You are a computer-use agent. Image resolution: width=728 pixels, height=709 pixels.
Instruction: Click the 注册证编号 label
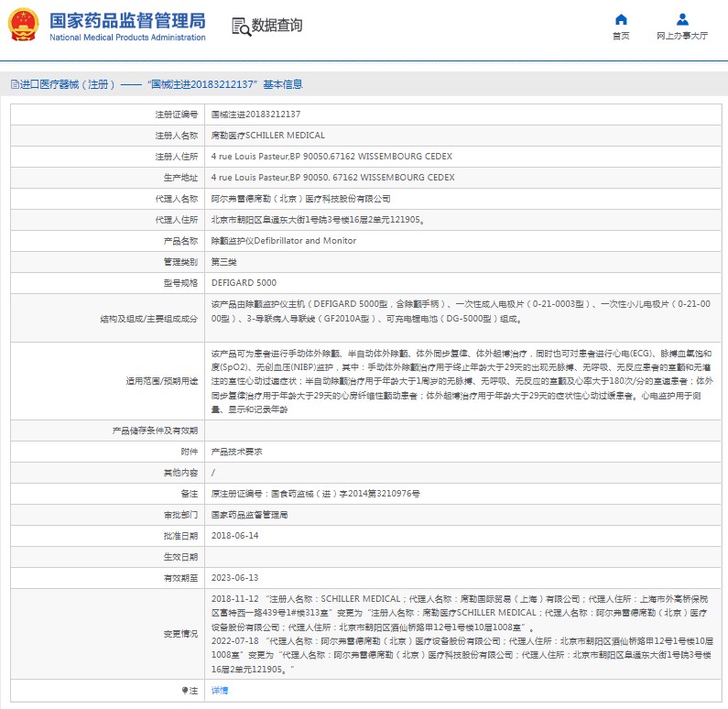(177, 115)
